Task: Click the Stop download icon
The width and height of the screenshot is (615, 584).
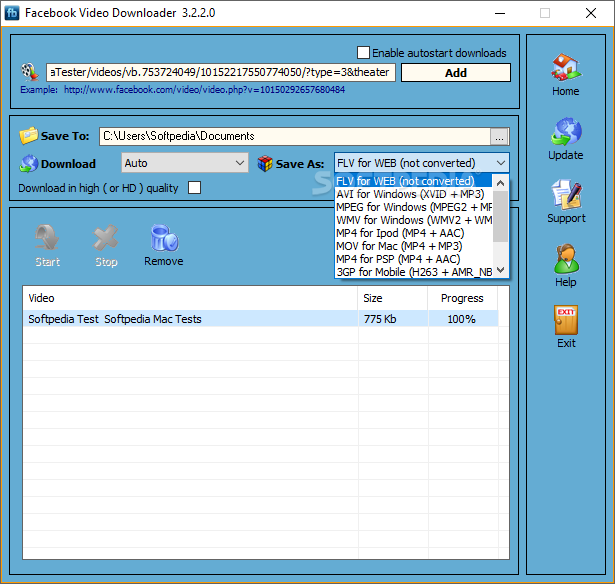Action: point(106,238)
